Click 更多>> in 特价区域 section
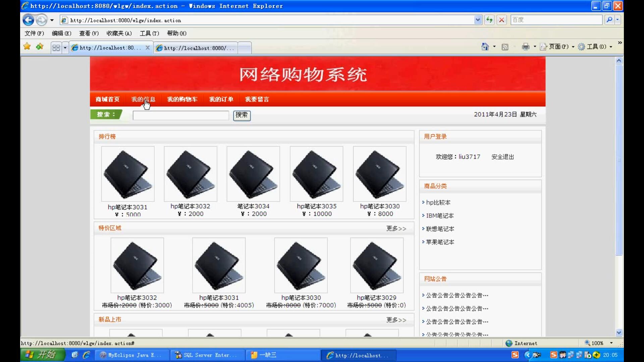 pyautogui.click(x=396, y=228)
